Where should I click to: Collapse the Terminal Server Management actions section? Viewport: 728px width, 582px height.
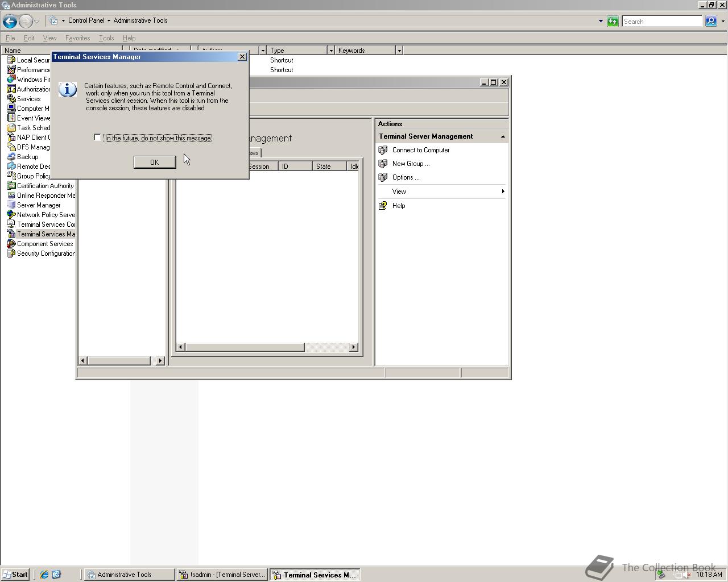pyautogui.click(x=503, y=136)
